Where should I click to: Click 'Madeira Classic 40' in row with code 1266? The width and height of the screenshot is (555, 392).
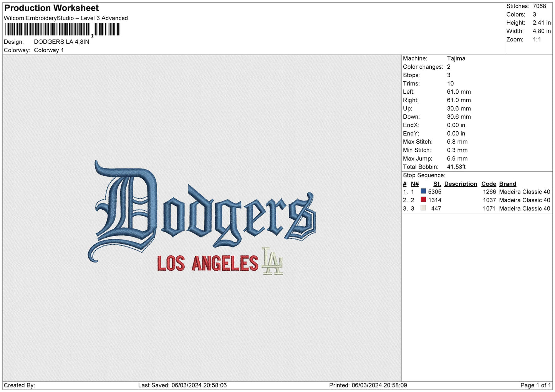524,192
